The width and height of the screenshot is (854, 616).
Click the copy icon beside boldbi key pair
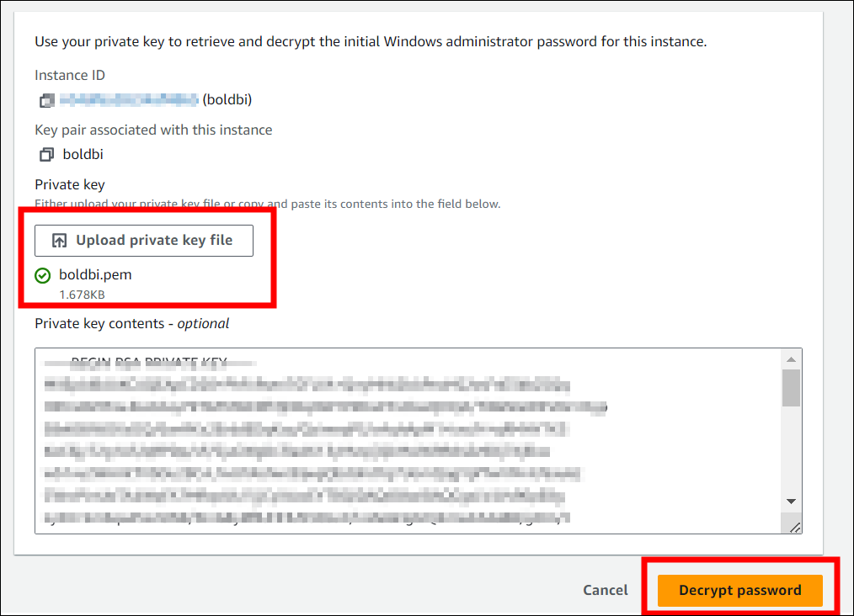[46, 155]
